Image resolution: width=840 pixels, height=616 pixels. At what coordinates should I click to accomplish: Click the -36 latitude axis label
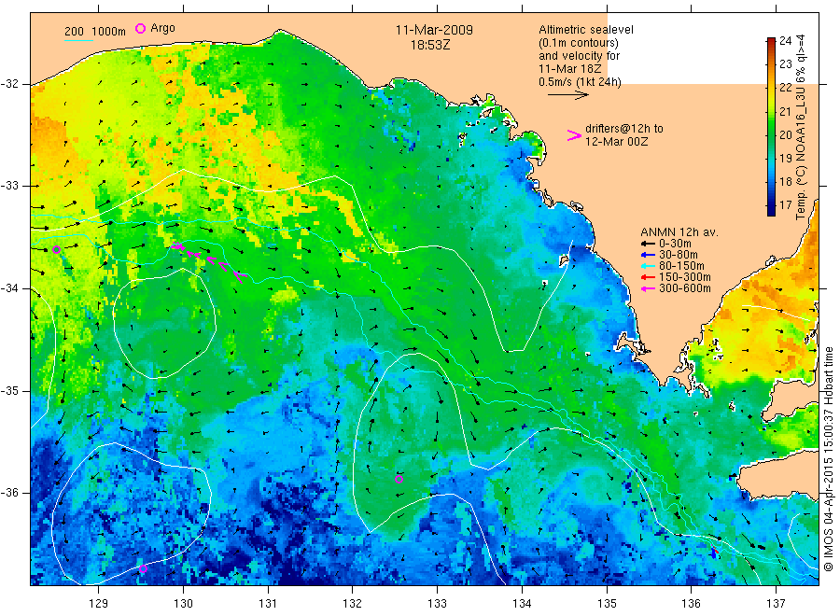tap(9, 492)
